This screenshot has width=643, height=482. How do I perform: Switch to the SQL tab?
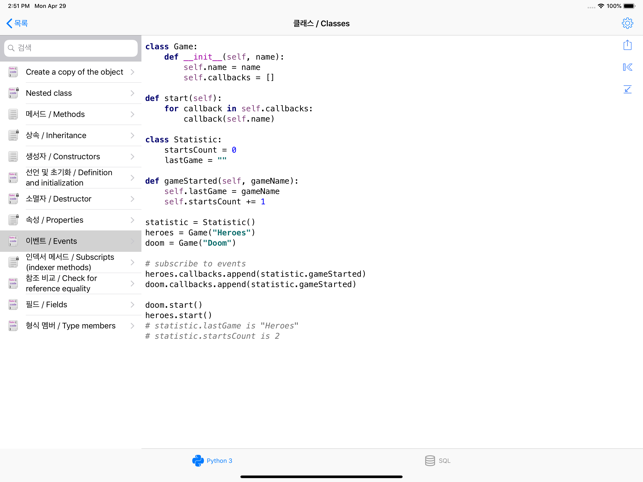[x=438, y=461]
